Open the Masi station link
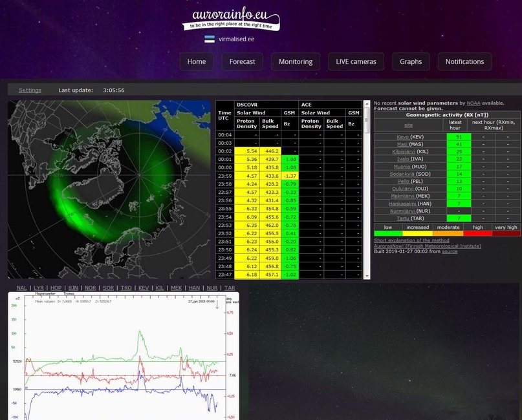 (x=402, y=144)
